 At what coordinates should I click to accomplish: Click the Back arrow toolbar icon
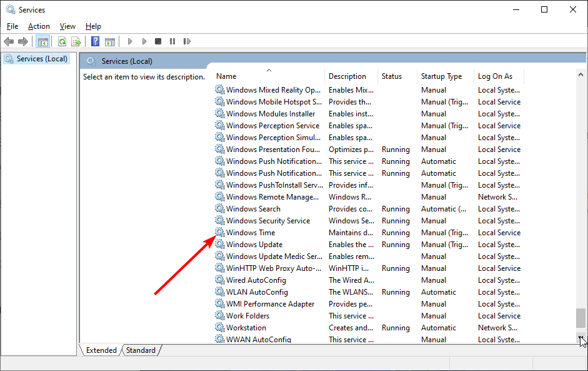(x=9, y=41)
